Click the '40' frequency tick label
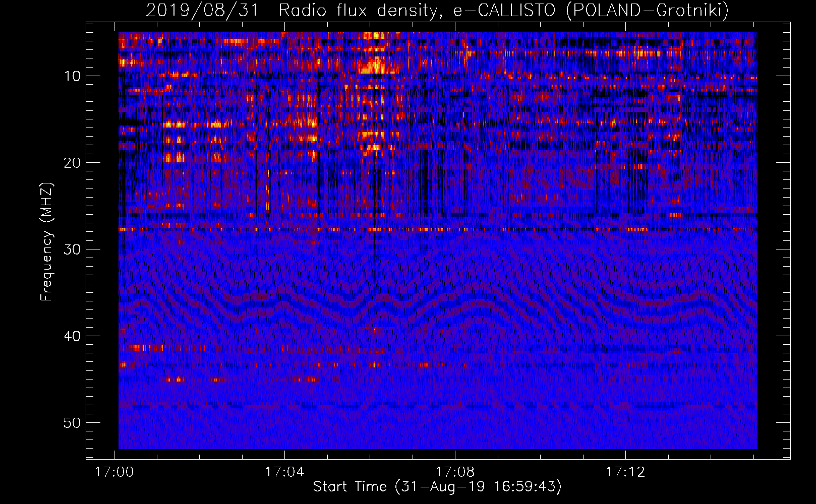 coord(73,336)
